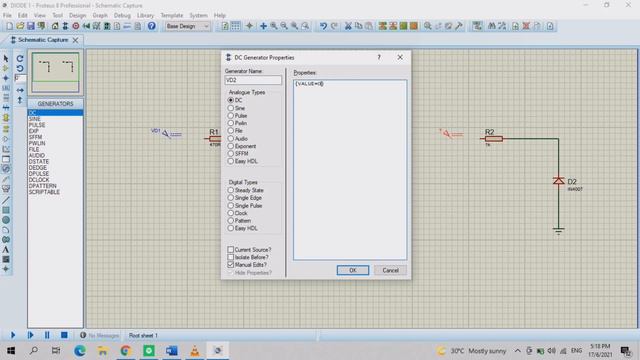Click the X-Mirror horizontal flip icon

pyautogui.click(x=20, y=90)
